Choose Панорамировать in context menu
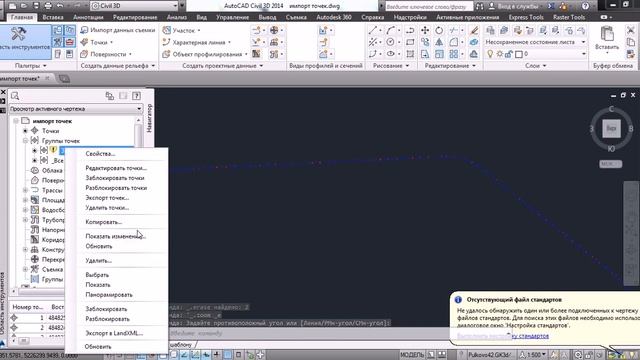Screen dimensions: 640x360 109,295
